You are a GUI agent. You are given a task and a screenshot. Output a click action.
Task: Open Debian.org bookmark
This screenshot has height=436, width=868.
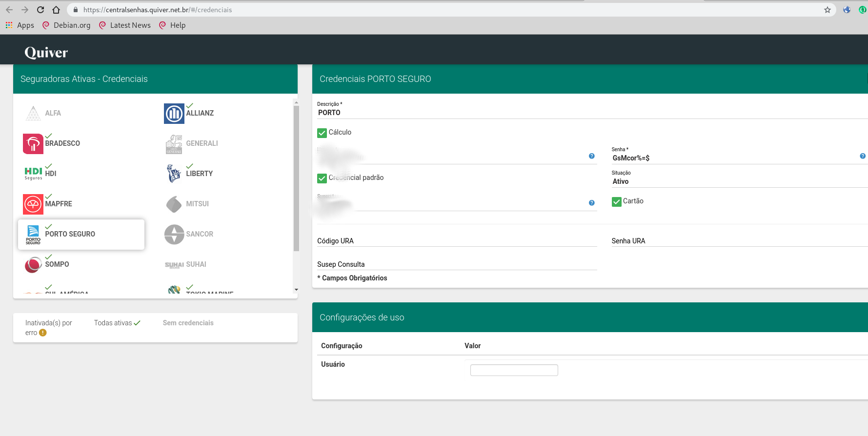(x=66, y=25)
